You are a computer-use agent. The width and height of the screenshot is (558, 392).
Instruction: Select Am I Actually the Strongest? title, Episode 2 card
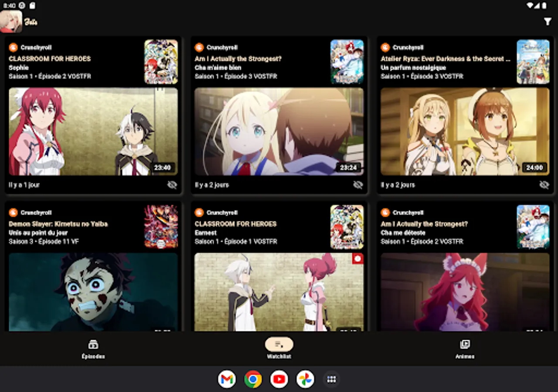click(424, 224)
